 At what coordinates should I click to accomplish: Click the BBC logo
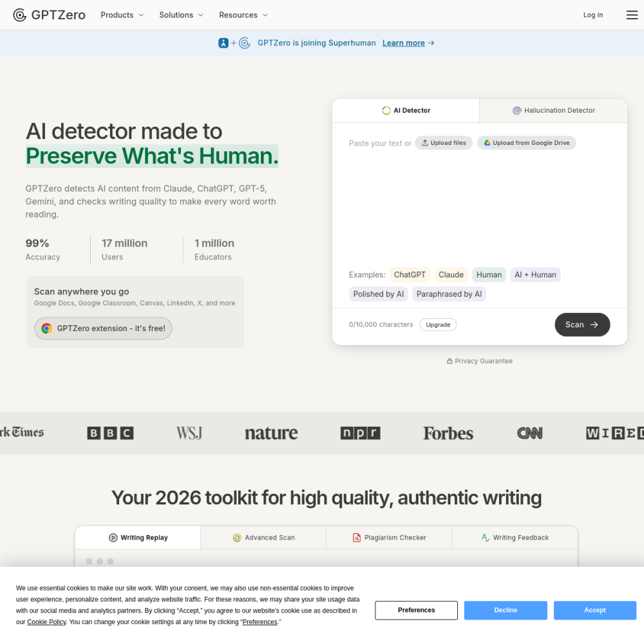[x=110, y=433]
